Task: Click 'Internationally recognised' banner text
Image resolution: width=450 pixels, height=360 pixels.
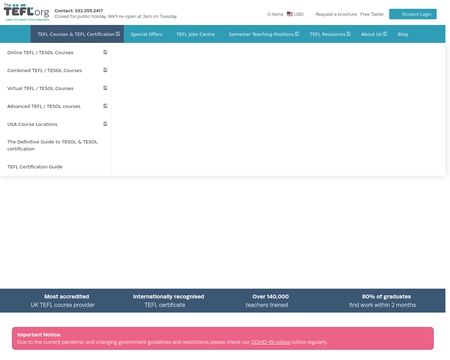Action: tap(168, 296)
